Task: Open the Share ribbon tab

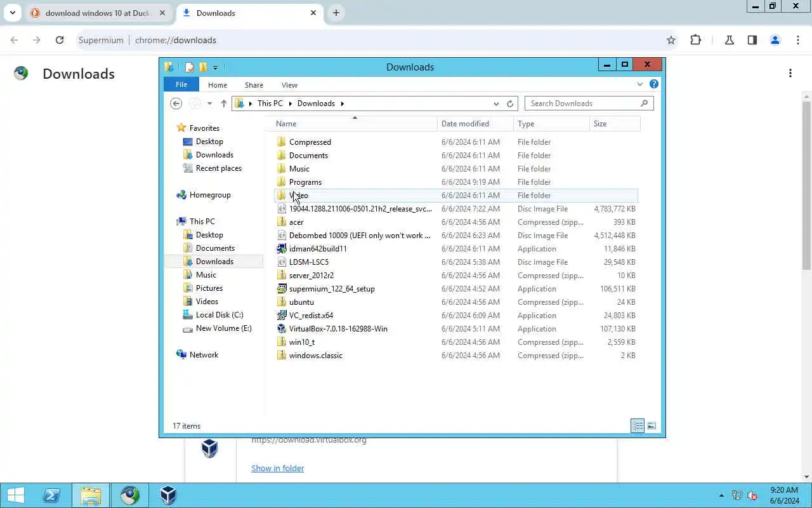Action: pyautogui.click(x=254, y=84)
